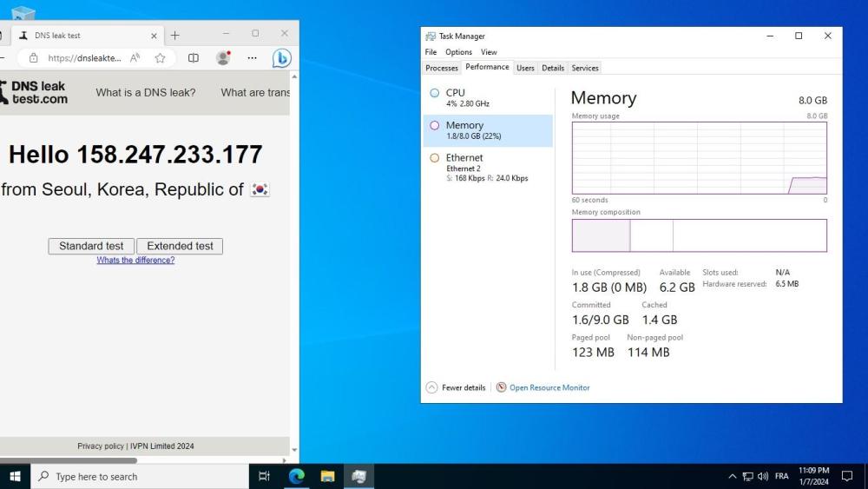Click the Read aloud icon in address bar
Viewport: 868px width, 489px height.
pos(135,58)
